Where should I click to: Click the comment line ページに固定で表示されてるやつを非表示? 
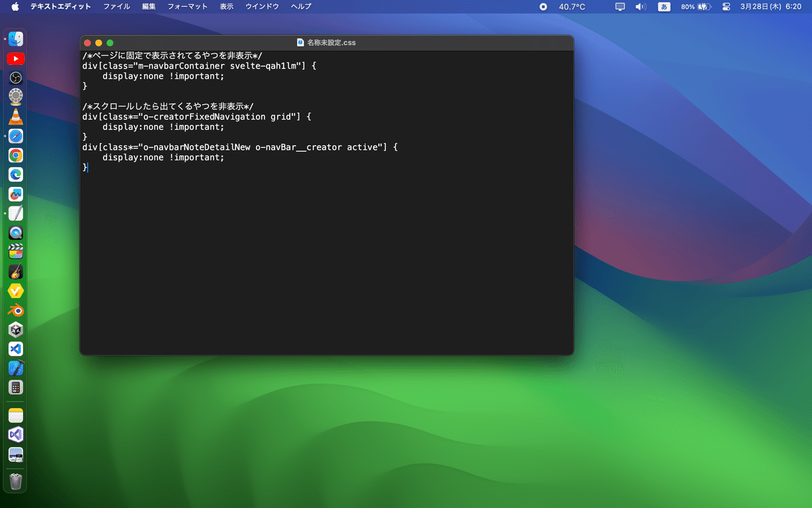(173, 56)
